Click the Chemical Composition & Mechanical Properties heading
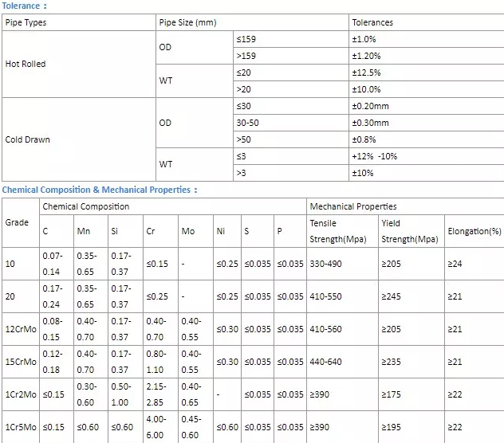The height and width of the screenshot is (443, 504). pos(99,190)
